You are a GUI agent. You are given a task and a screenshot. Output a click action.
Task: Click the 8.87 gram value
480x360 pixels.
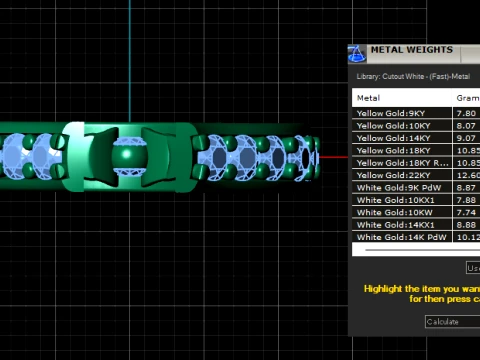tap(466, 188)
